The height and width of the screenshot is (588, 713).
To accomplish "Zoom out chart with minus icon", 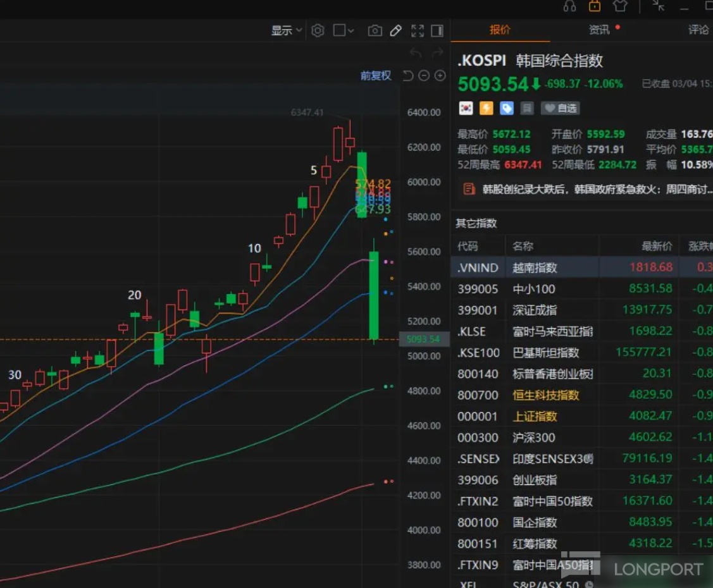I will click(x=424, y=76).
